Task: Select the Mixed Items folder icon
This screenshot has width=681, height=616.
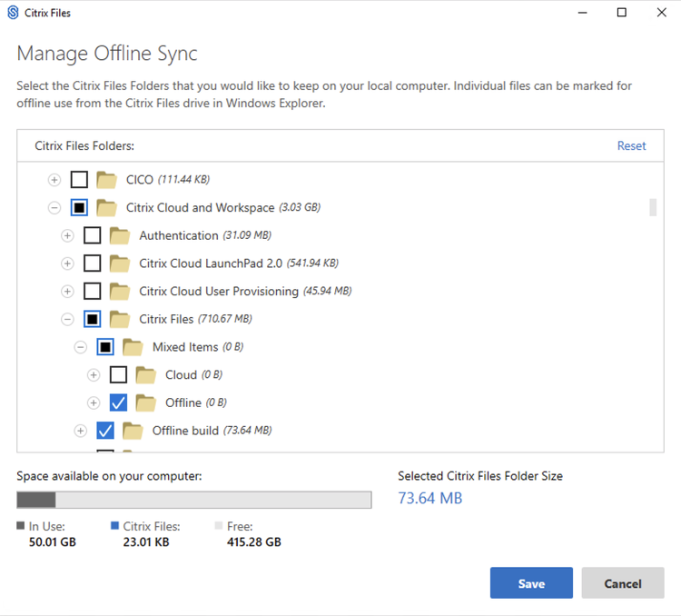Action: [x=133, y=347]
